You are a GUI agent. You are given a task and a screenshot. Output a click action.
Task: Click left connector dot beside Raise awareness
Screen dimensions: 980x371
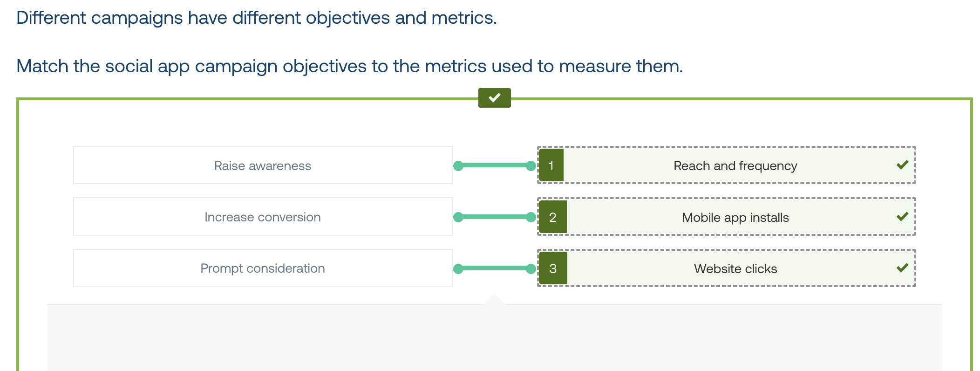pyautogui.click(x=458, y=165)
